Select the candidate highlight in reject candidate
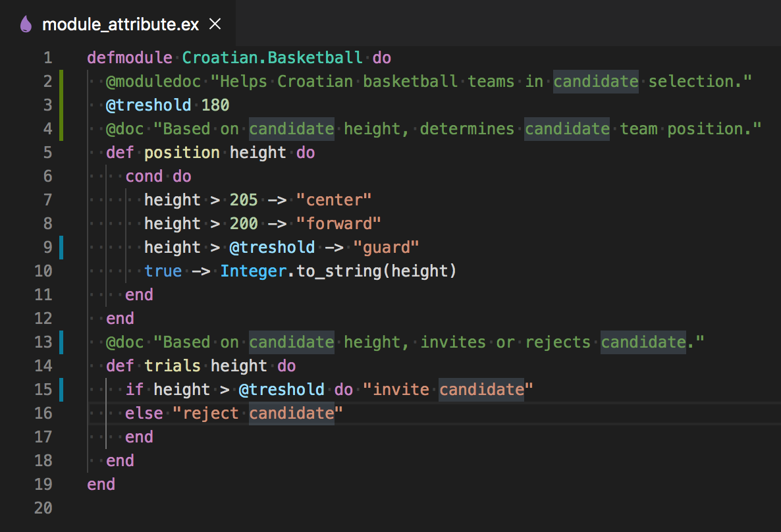This screenshot has width=781, height=532. (x=292, y=413)
